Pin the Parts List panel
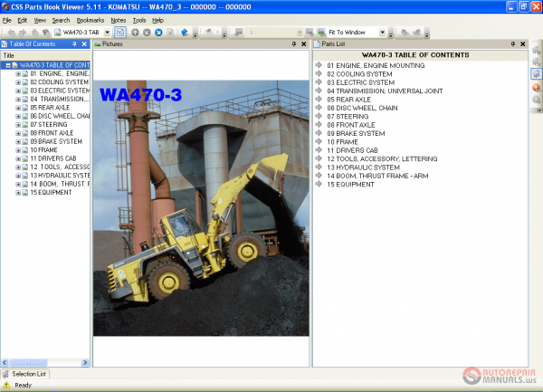 point(513,44)
